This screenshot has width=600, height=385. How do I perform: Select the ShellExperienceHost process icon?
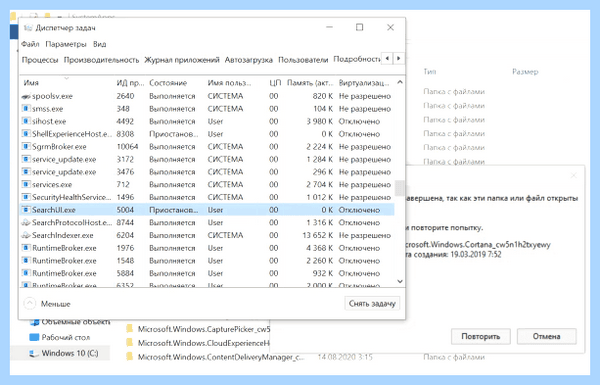(26, 134)
